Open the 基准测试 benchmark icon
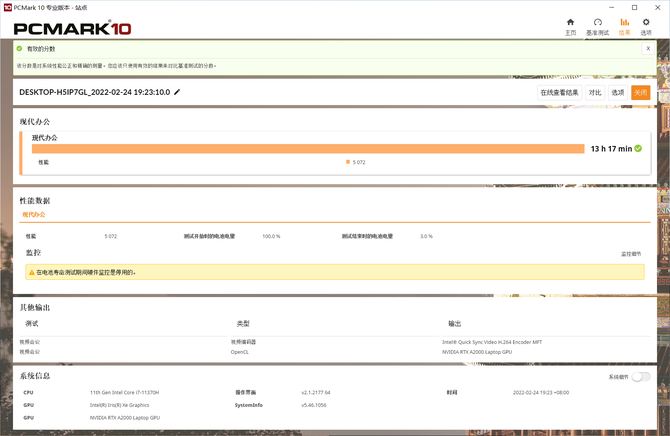The image size is (670, 436). click(597, 25)
